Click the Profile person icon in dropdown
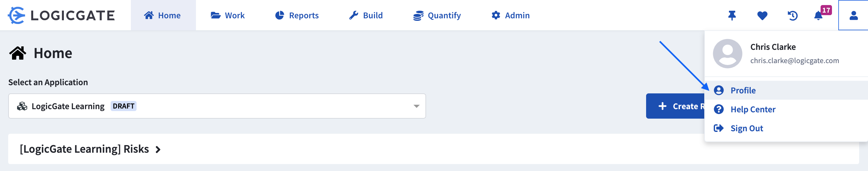This screenshot has width=868, height=171. pyautogui.click(x=719, y=90)
